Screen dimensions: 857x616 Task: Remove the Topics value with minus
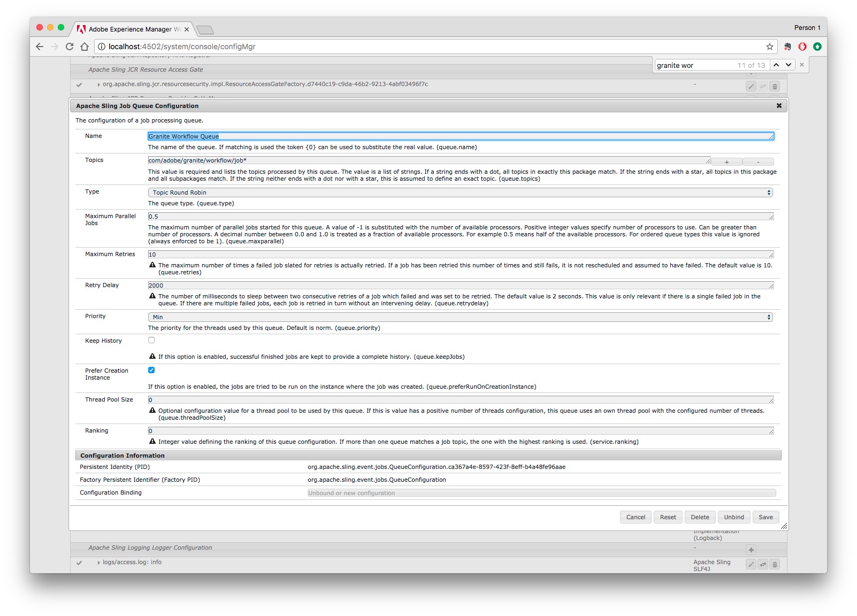(x=758, y=161)
